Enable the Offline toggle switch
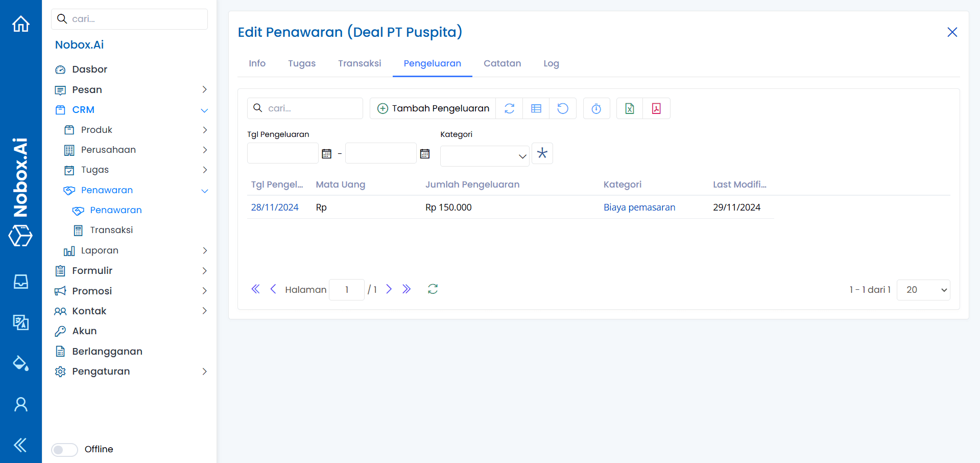The image size is (980, 463). coord(64,449)
